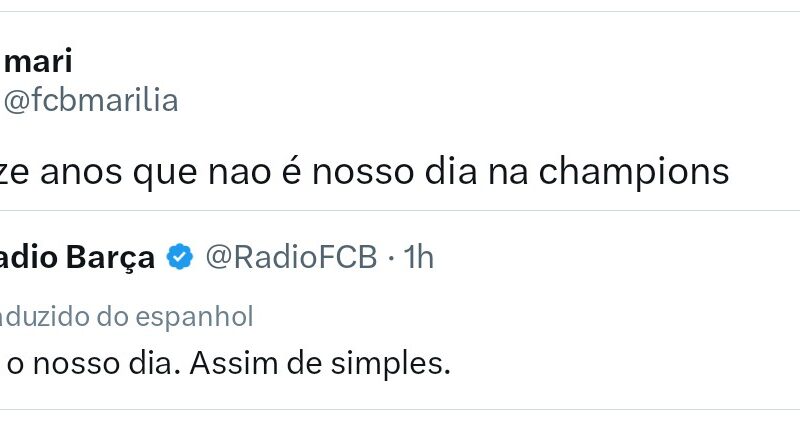
Task: Click the dot separator before "1h"
Action: [390, 258]
